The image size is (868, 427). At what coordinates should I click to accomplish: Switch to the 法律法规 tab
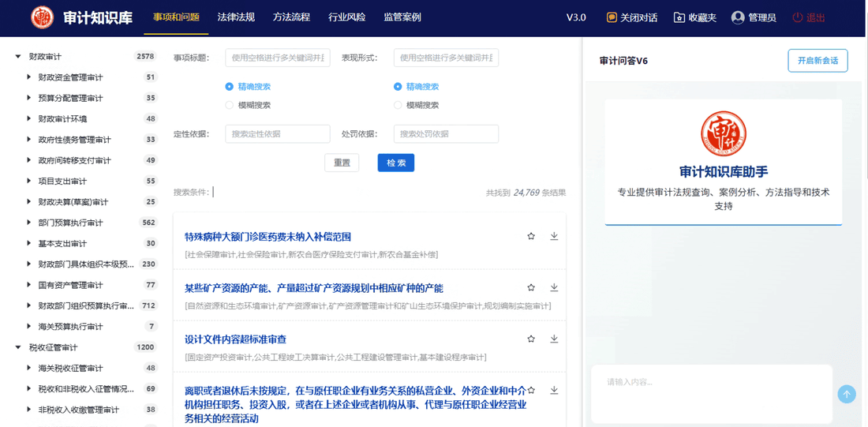(x=236, y=17)
